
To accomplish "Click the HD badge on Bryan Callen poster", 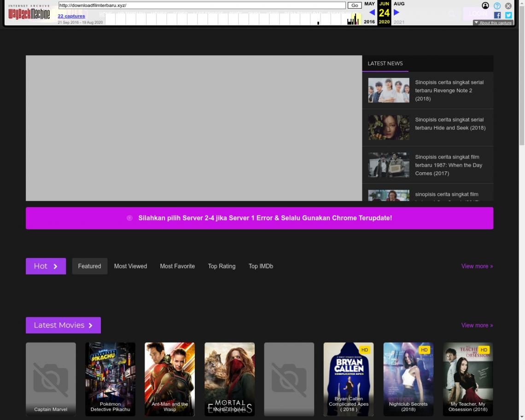I will (365, 350).
